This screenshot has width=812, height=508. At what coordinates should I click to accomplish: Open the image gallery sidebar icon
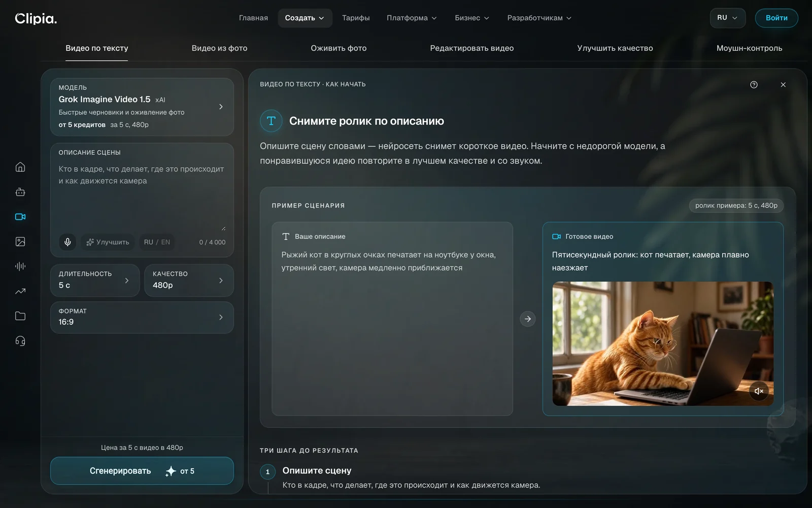(20, 242)
